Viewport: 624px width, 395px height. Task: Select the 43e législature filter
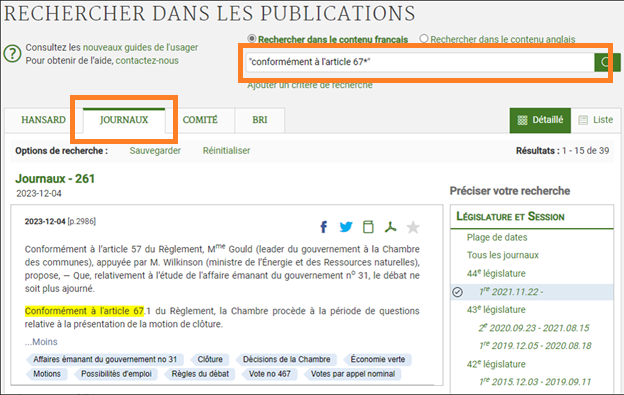click(496, 309)
